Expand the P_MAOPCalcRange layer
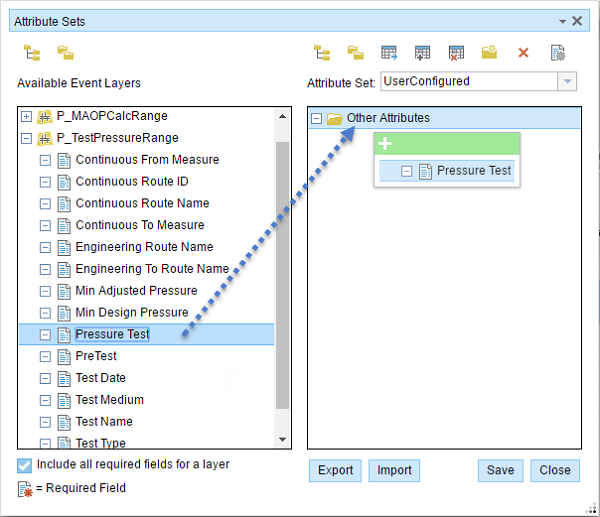The width and height of the screenshot is (600, 517). click(26, 116)
